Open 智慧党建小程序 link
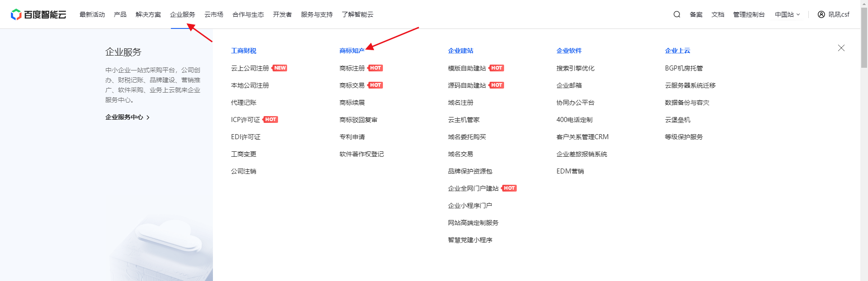The height and width of the screenshot is (281, 868). click(x=470, y=240)
